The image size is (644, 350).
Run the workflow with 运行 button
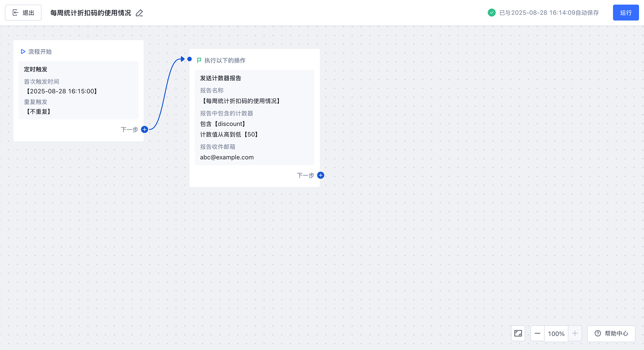click(x=625, y=13)
